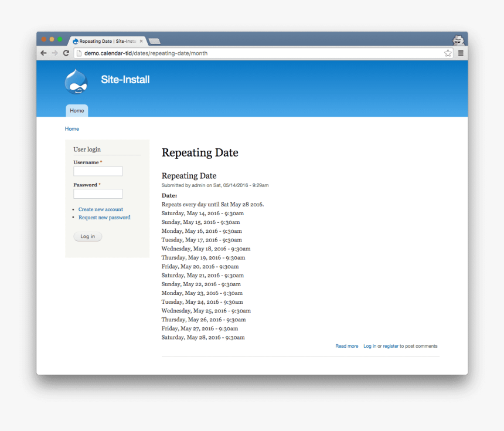Click the Log in button

pyautogui.click(x=88, y=236)
